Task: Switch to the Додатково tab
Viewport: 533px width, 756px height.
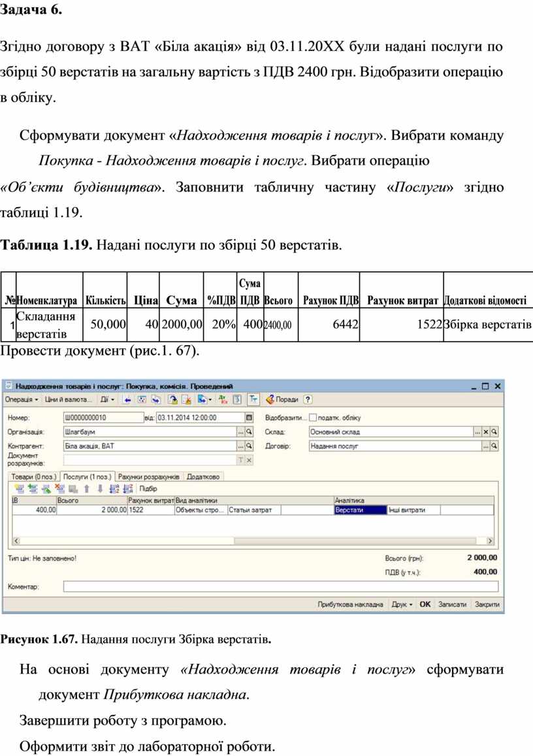Action: click(x=203, y=477)
